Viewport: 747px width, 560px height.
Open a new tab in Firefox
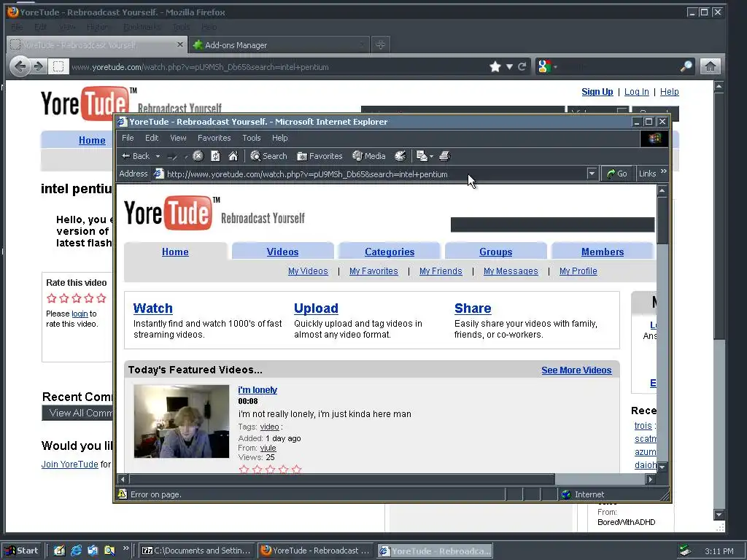tap(380, 45)
